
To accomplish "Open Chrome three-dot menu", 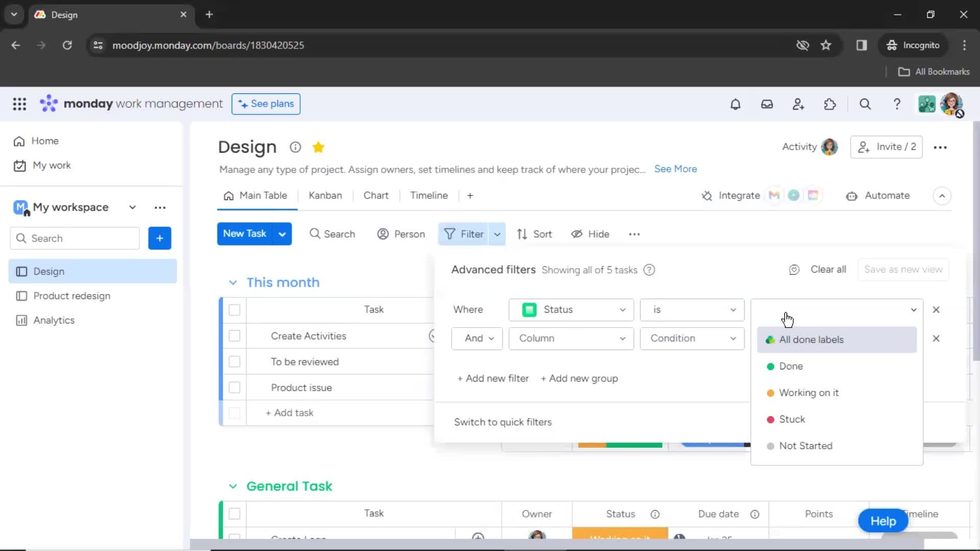I will point(964,45).
